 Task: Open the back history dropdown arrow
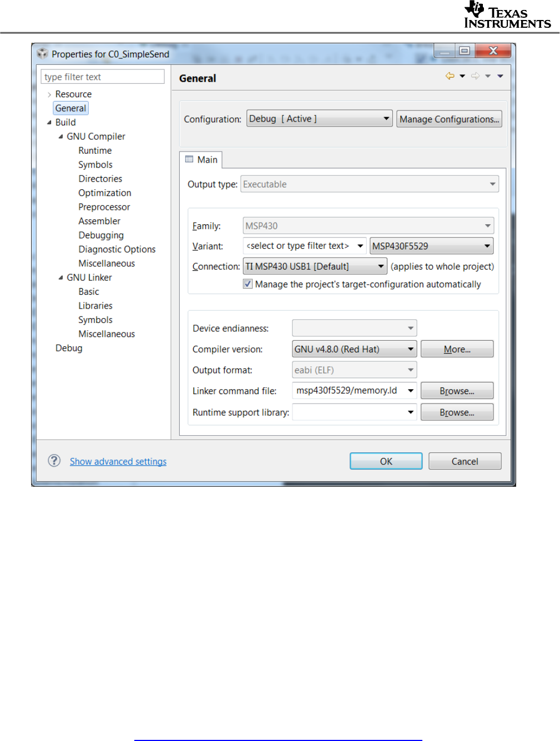462,76
